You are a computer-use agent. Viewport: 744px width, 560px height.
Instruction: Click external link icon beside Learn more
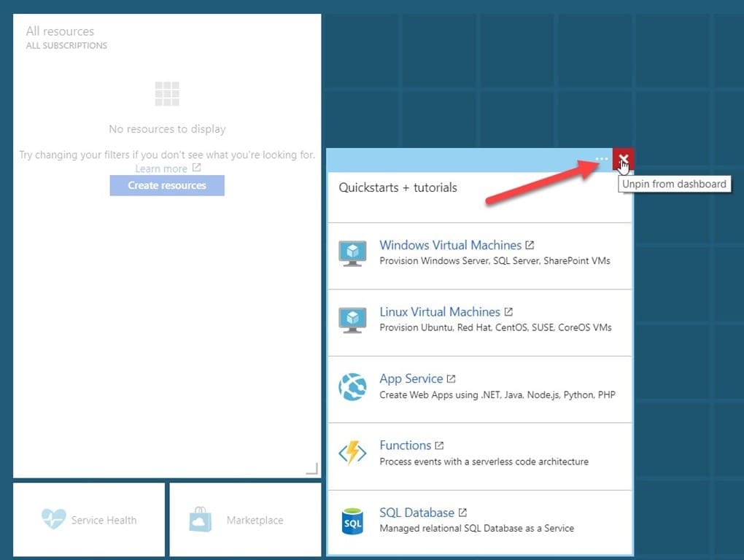pos(196,168)
